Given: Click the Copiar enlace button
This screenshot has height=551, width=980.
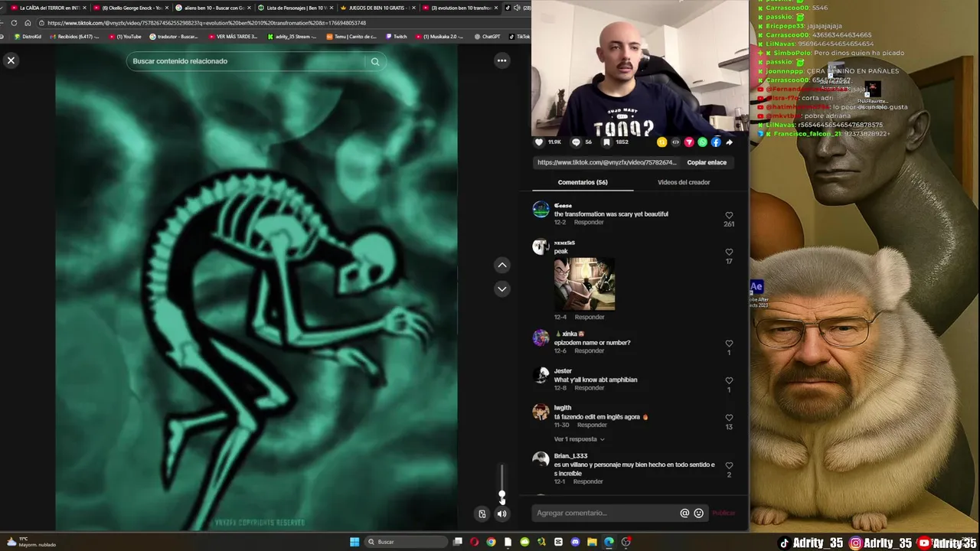Looking at the screenshot, I should (x=707, y=162).
